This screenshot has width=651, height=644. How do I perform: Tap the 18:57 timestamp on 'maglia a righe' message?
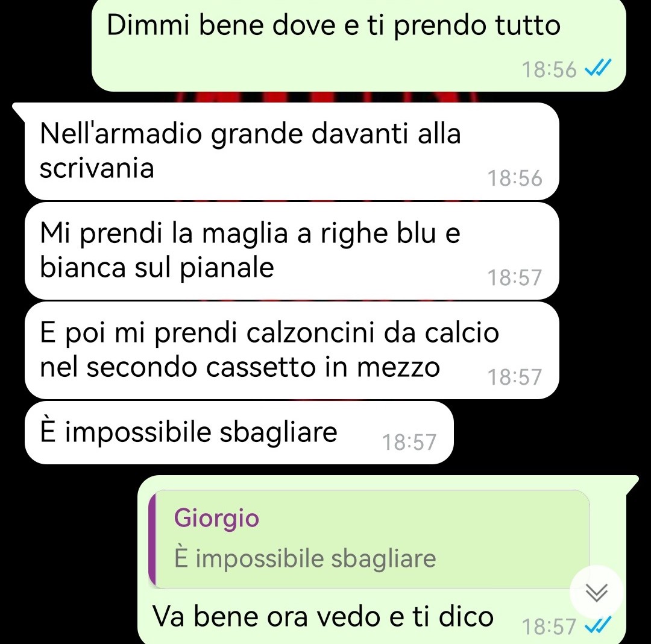[515, 277]
